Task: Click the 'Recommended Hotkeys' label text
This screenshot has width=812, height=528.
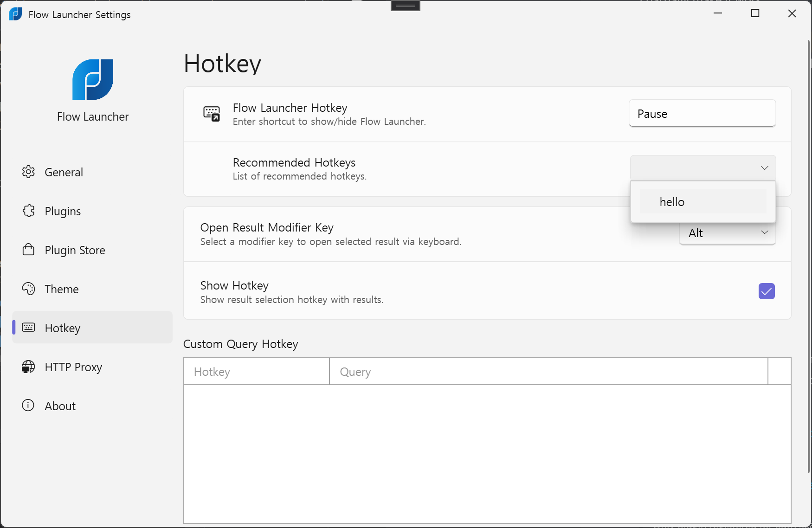Action: (x=294, y=162)
